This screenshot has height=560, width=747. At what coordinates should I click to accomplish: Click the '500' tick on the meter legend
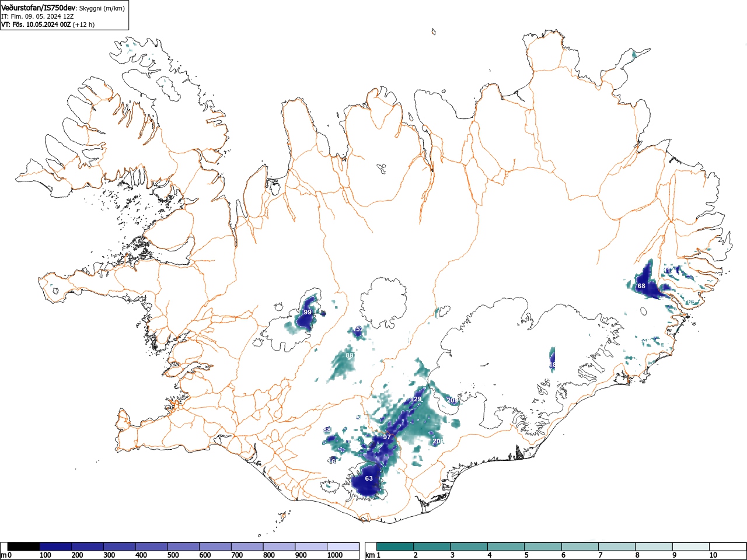pyautogui.click(x=173, y=555)
